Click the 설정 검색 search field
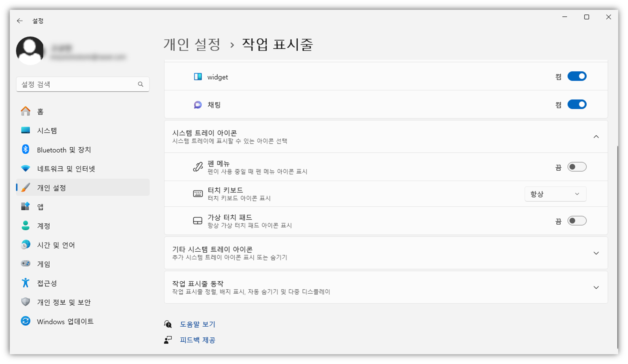Screen dimensions: 628x364 [83, 84]
